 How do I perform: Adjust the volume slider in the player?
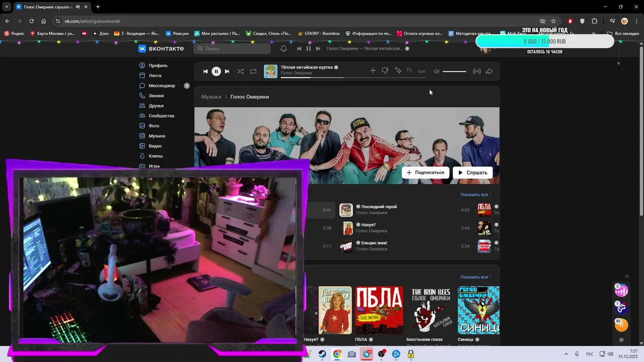pyautogui.click(x=454, y=71)
